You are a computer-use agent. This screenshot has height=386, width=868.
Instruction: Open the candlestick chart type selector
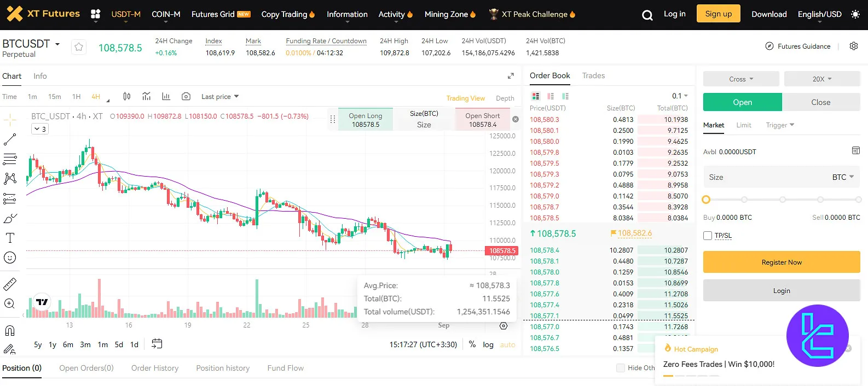[127, 96]
